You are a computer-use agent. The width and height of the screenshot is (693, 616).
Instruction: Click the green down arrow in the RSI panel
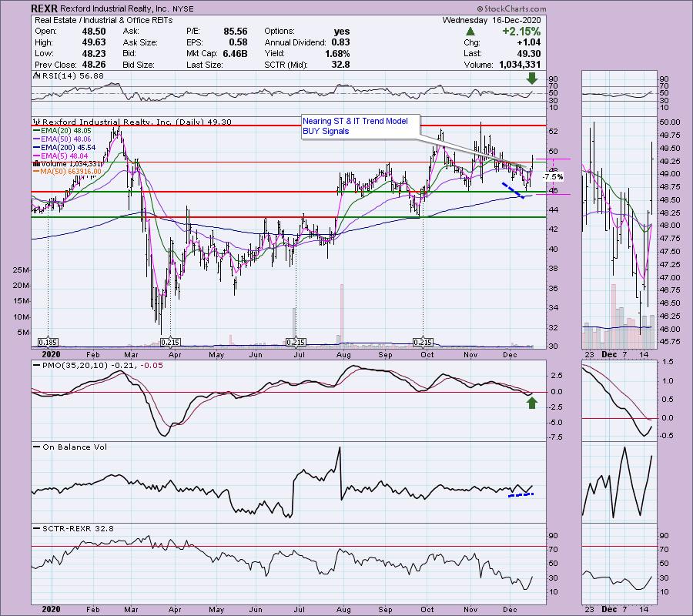coord(531,79)
